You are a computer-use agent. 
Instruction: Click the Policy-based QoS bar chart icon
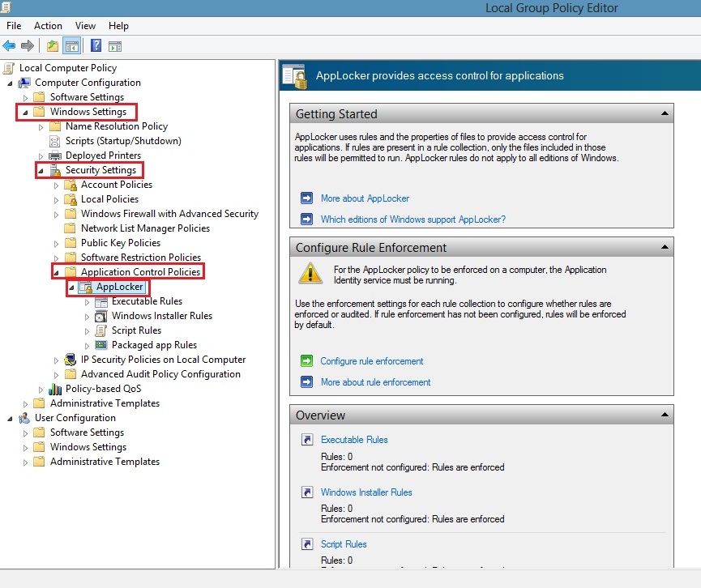coord(55,389)
